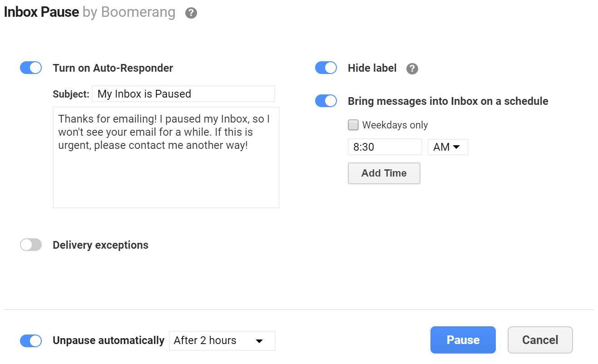The width and height of the screenshot is (598, 364).
Task: Click the question mark next to Hide label
Action: point(412,69)
